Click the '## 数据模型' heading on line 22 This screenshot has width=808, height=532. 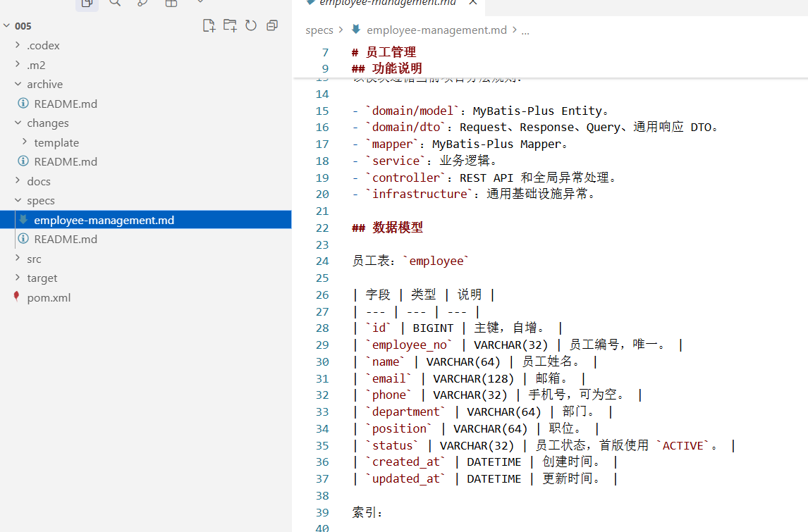point(388,227)
